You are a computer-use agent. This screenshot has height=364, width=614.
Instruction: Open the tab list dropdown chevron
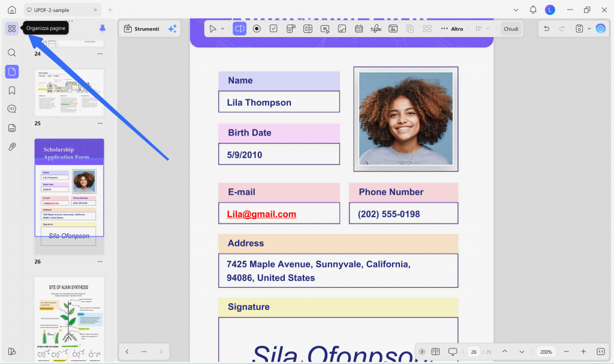[x=516, y=10]
